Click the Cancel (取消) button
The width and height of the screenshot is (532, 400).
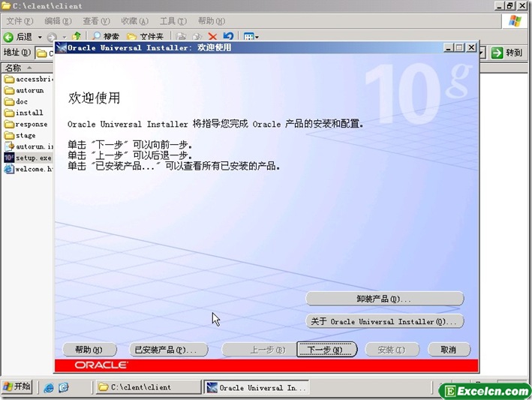pos(449,350)
